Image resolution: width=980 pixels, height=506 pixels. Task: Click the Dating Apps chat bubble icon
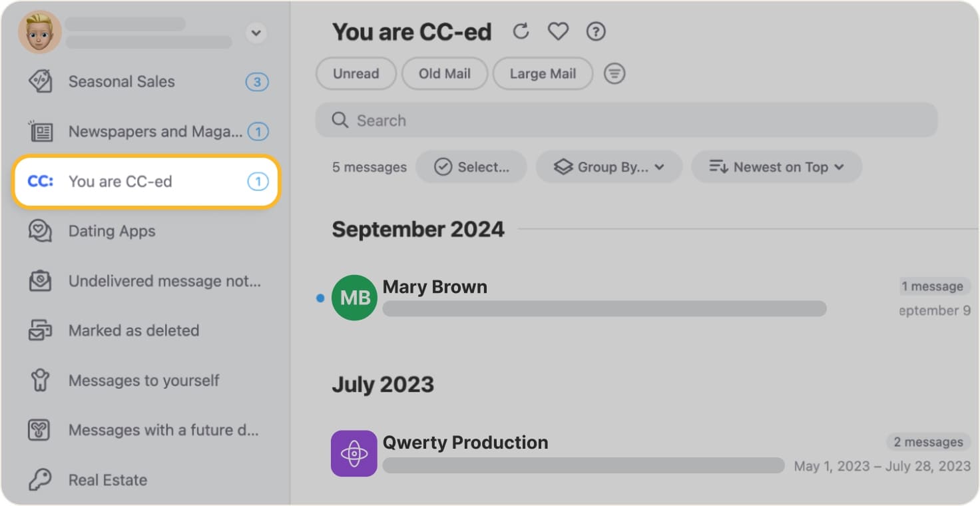[x=41, y=231]
